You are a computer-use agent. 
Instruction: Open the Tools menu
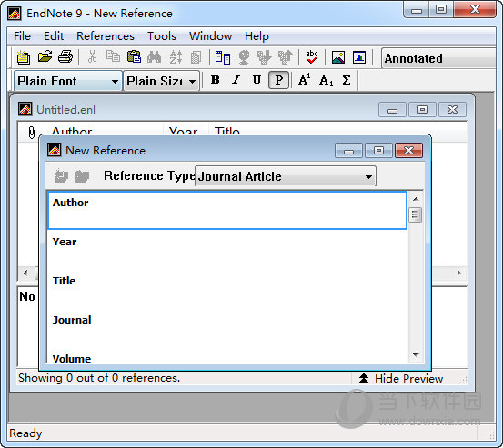click(x=162, y=36)
